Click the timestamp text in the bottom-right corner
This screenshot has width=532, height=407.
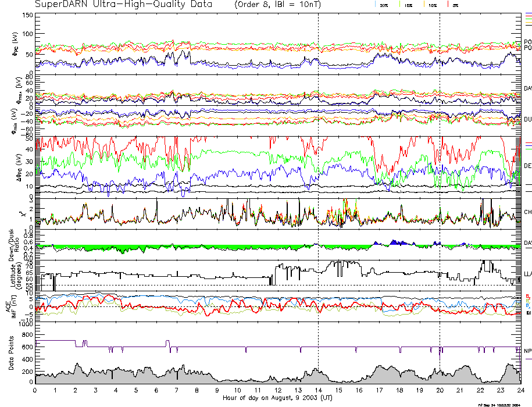coord(503,404)
